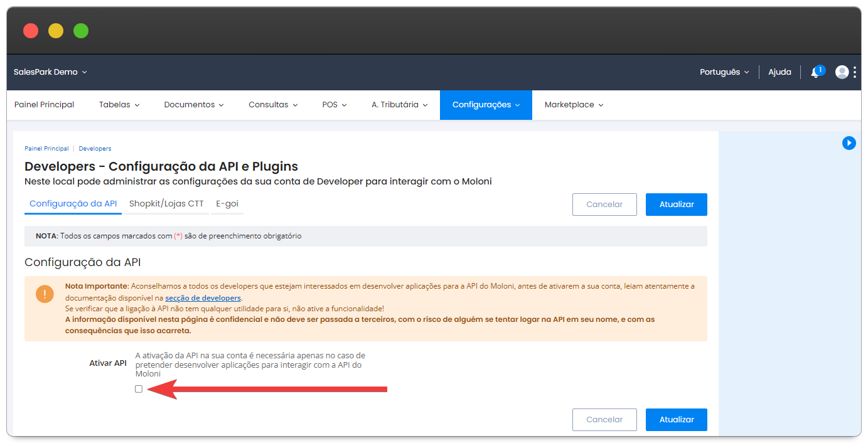Click the green macOS maximize button
868x443 pixels.
81,31
